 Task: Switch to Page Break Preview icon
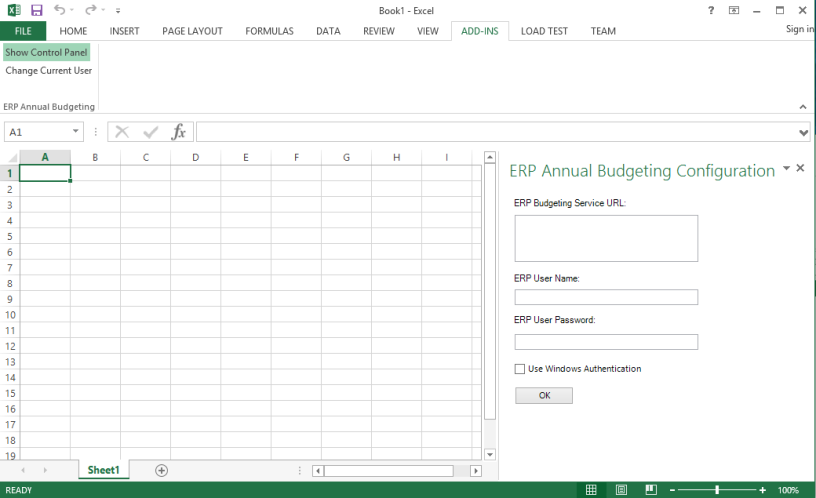651,490
